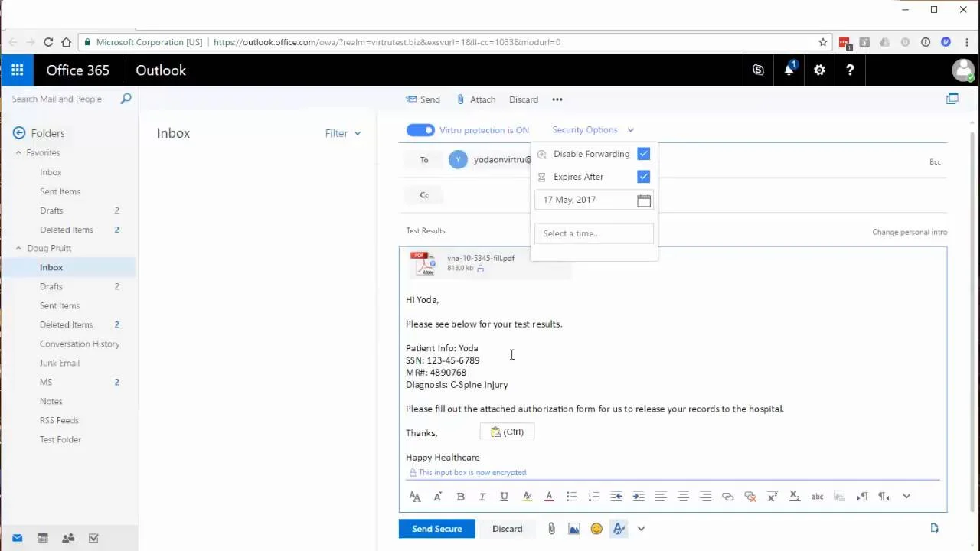Uncheck Expires After checkbox
Screen dimensions: 980x551
pos(643,177)
